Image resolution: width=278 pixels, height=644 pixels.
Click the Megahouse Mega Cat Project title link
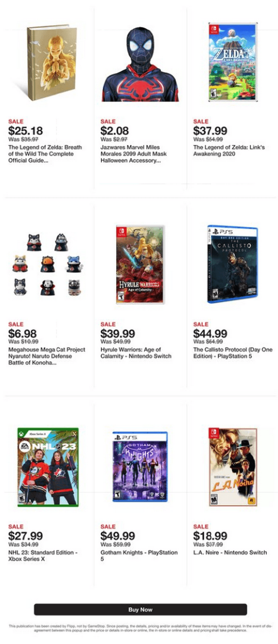point(46,356)
